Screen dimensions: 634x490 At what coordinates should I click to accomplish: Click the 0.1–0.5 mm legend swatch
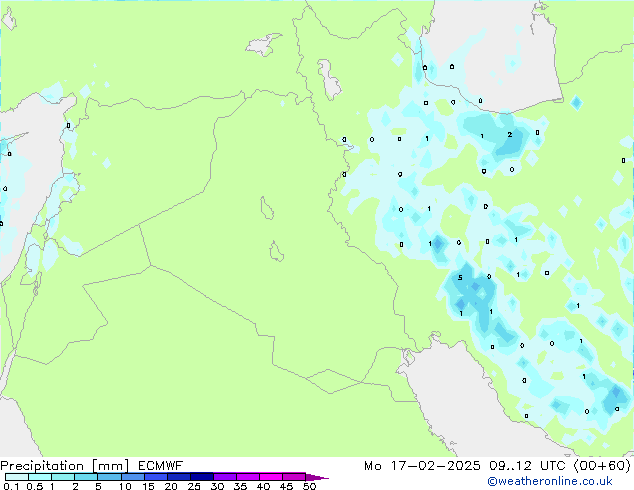[17, 477]
